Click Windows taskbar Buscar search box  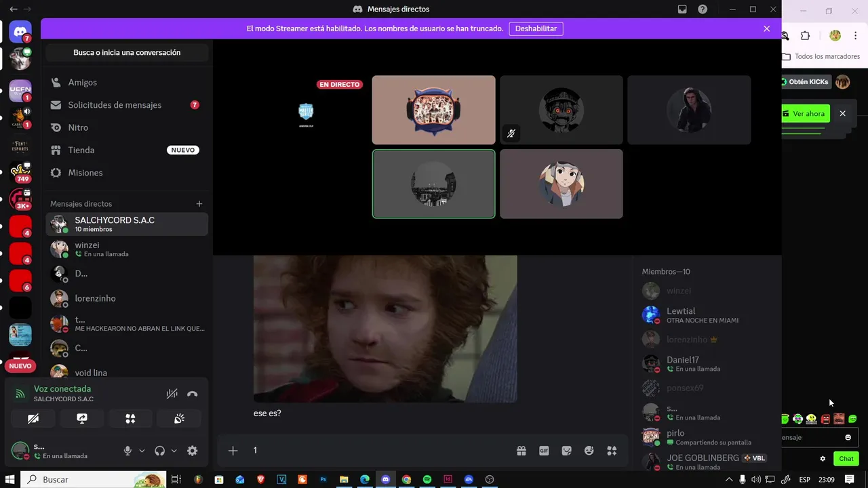tap(94, 479)
